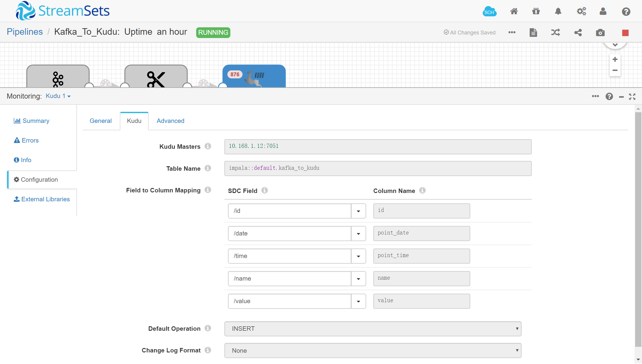This screenshot has width=642, height=364.
Task: Click the auto-arrange shuffle icon
Action: pyautogui.click(x=556, y=33)
